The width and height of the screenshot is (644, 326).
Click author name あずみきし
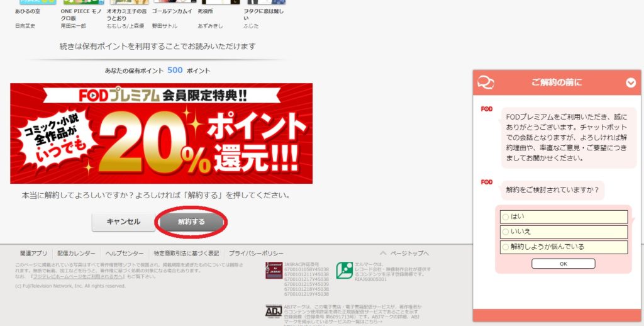click(x=210, y=26)
